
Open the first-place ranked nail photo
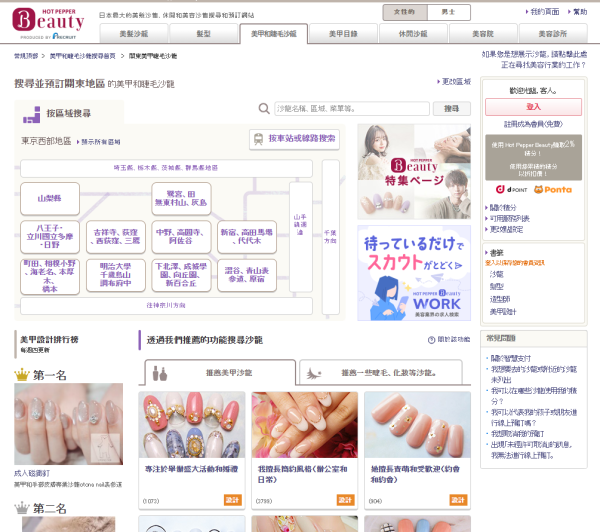[68, 424]
